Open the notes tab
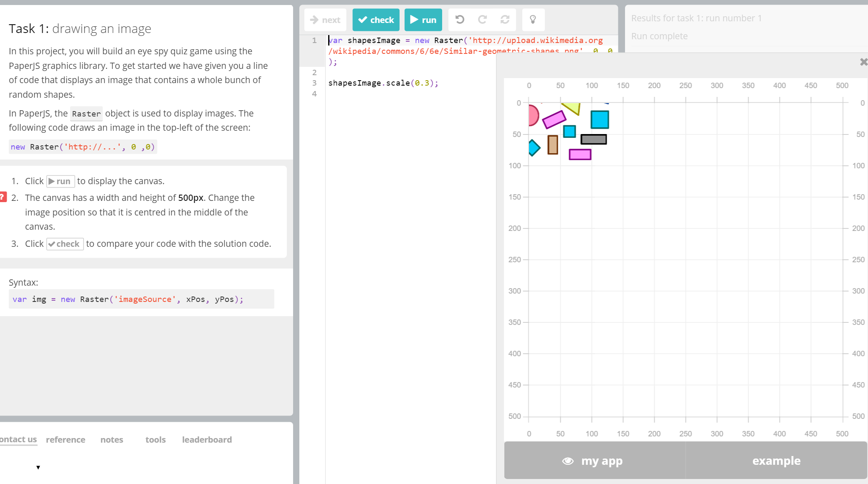This screenshot has height=484, width=868. (x=111, y=440)
